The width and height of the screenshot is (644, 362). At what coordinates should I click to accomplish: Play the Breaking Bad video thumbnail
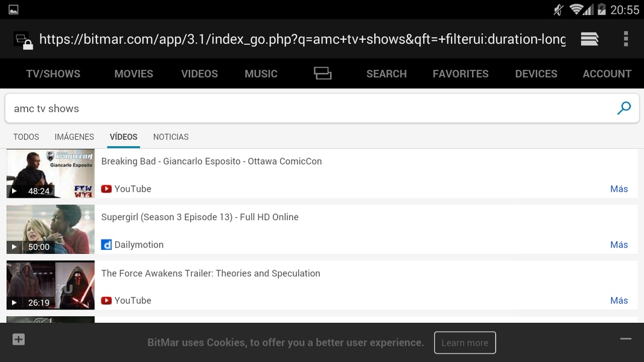coord(51,173)
